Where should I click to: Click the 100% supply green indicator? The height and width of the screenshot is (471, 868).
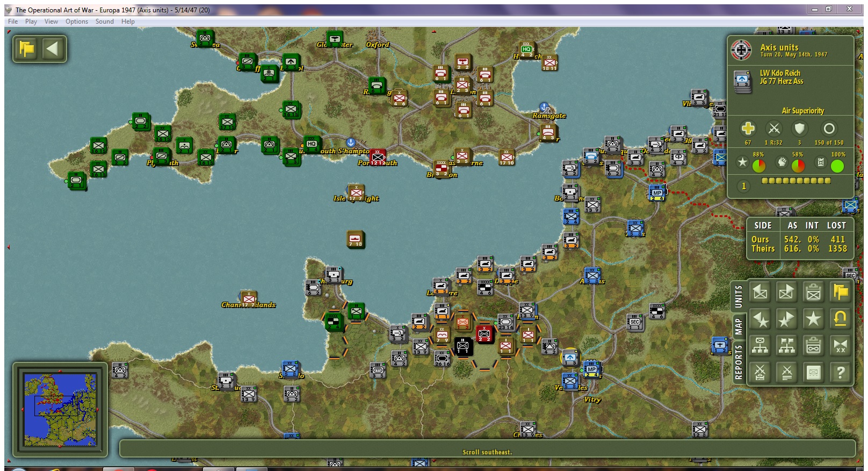(x=837, y=166)
